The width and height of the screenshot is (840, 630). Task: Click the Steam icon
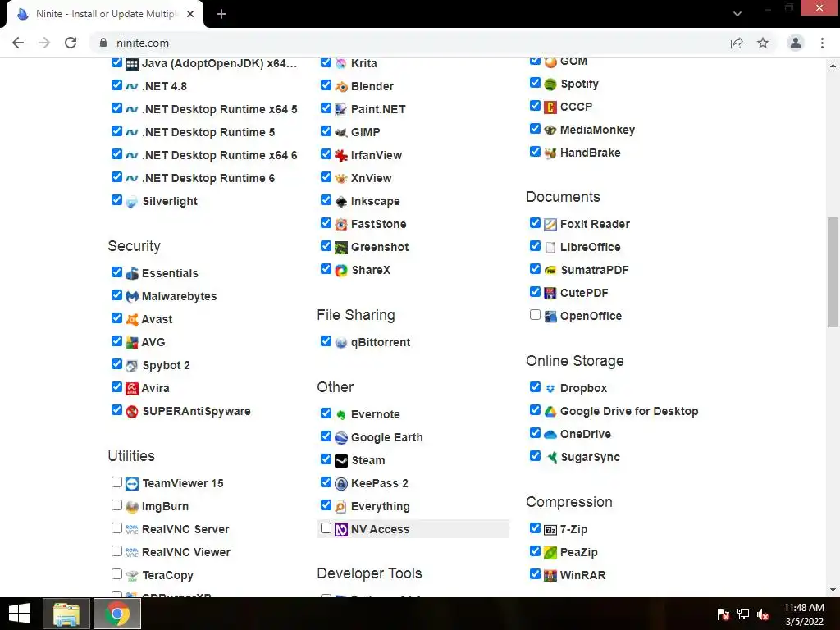click(341, 461)
